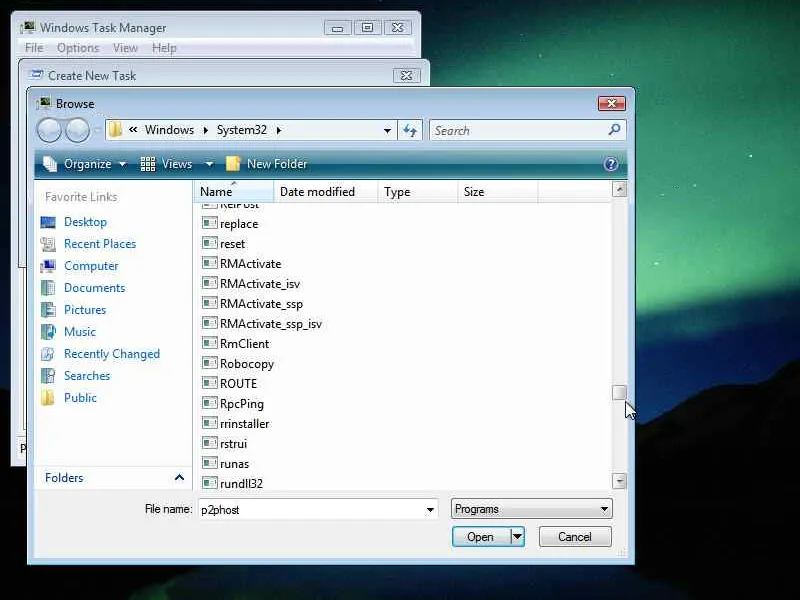Click the RMActivate_isv file icon
Screen dimensions: 800x600
coord(209,283)
